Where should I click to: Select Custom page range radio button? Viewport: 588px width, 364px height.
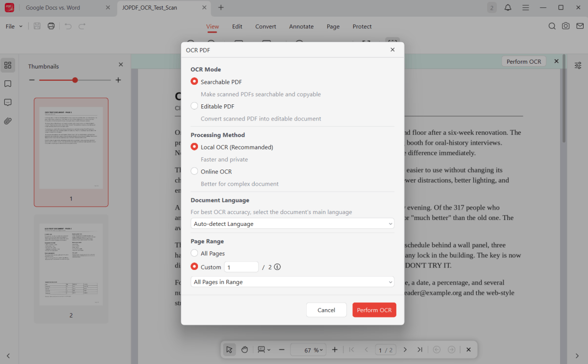[x=195, y=267]
